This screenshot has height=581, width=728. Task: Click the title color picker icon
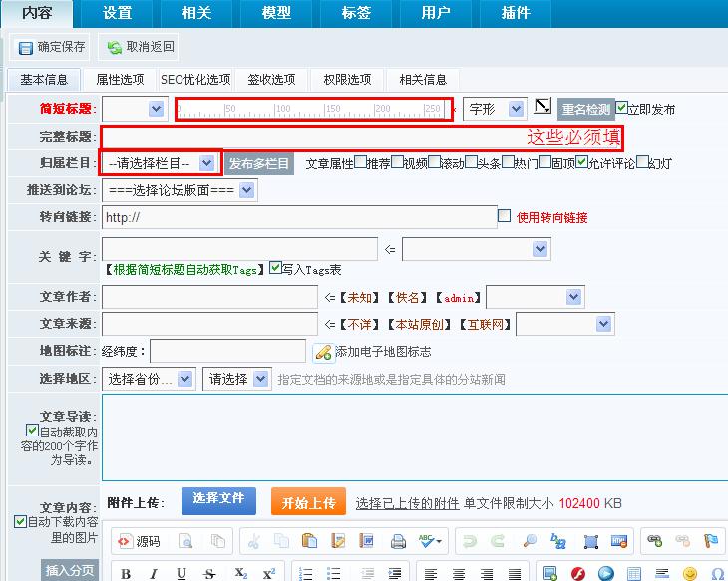pyautogui.click(x=543, y=107)
